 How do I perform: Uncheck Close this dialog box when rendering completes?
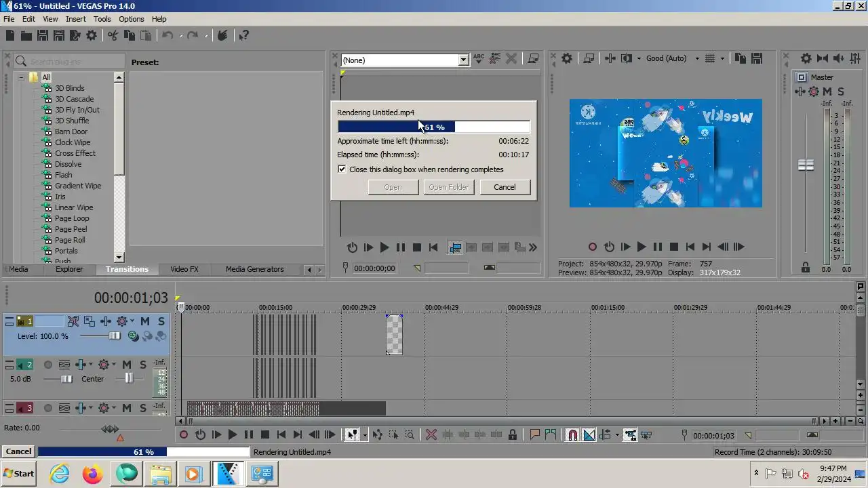tap(342, 169)
